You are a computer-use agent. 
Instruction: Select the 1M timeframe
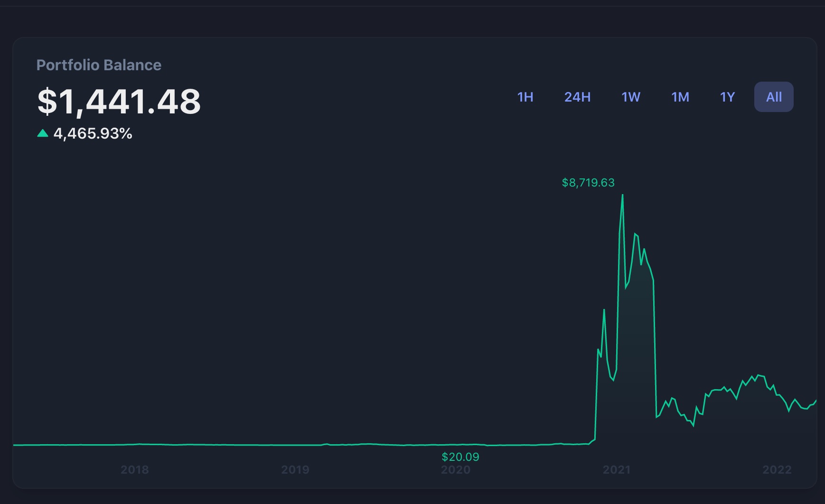click(x=680, y=97)
